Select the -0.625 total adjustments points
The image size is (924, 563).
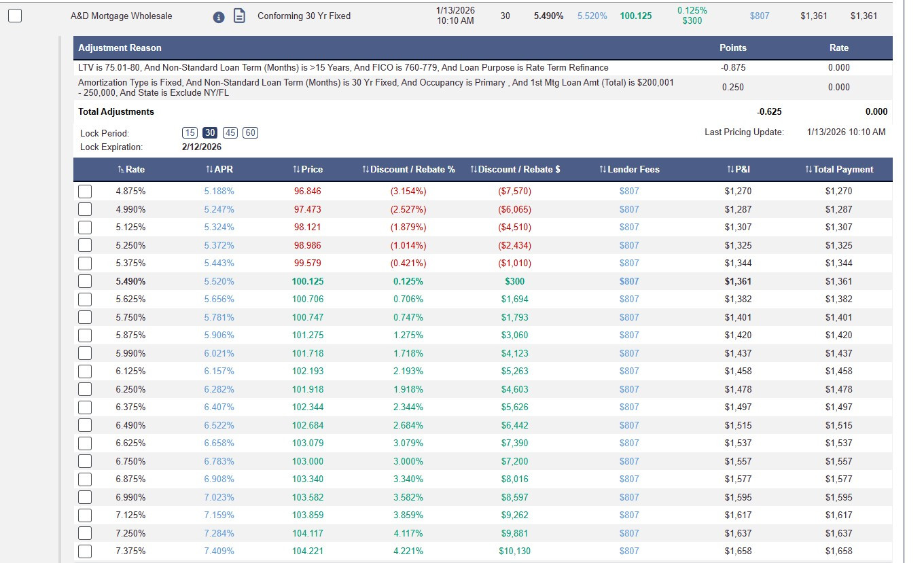769,112
